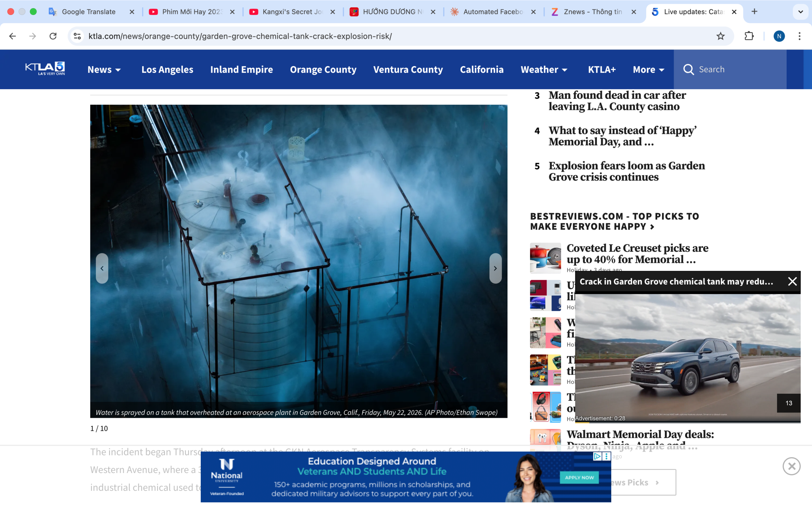Dismiss the bottom banner ad with X

[791, 466]
